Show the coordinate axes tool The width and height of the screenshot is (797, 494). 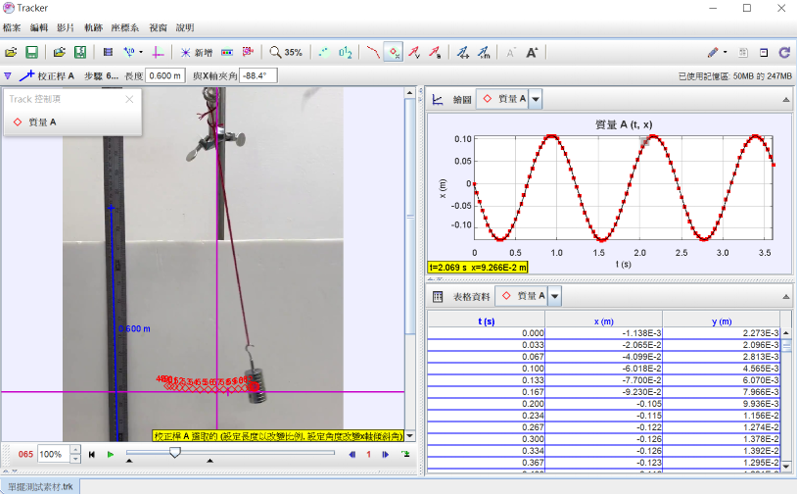pos(158,52)
